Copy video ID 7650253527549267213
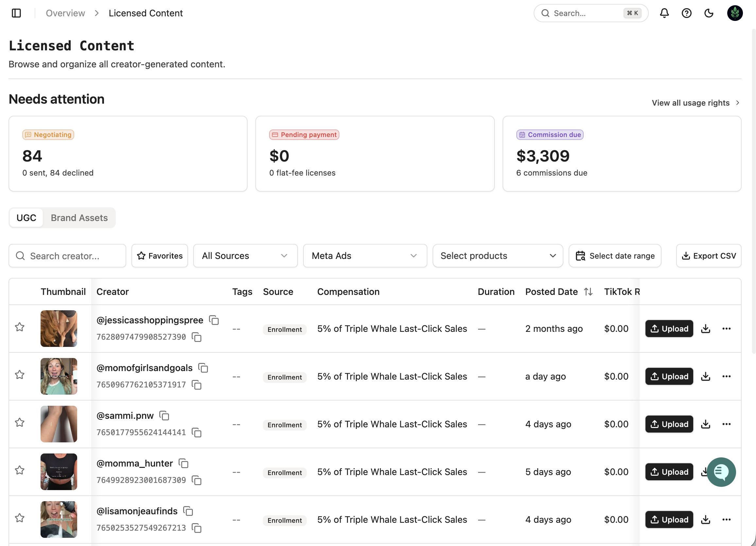 click(x=197, y=528)
